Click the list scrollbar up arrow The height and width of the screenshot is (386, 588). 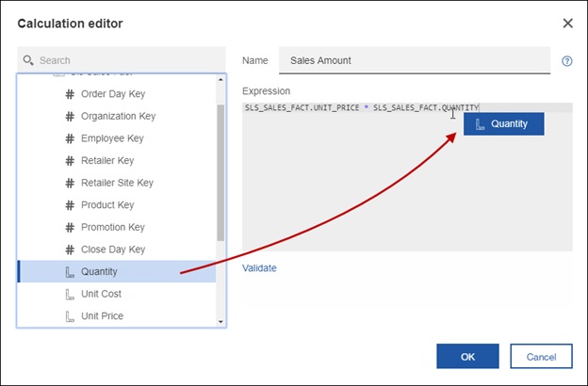pos(220,79)
